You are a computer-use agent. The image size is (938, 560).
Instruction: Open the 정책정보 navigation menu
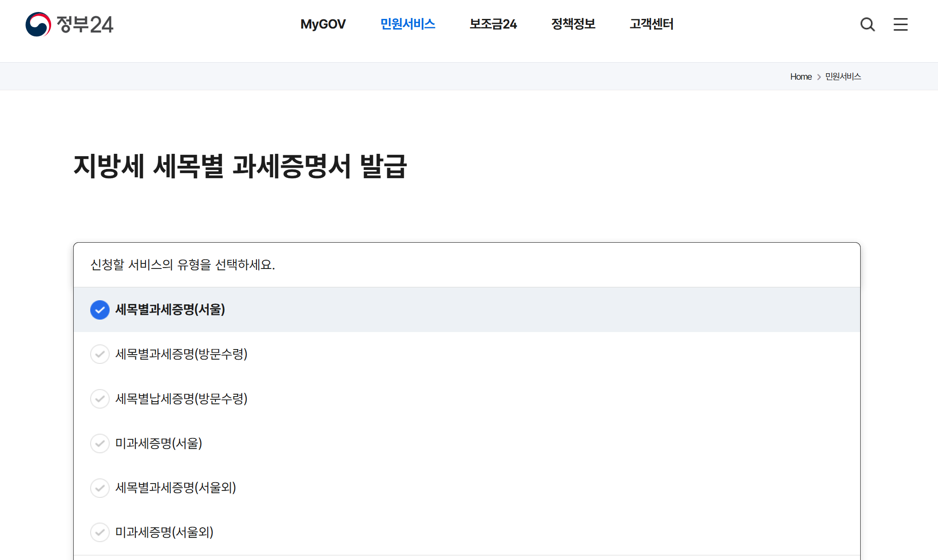click(x=573, y=24)
